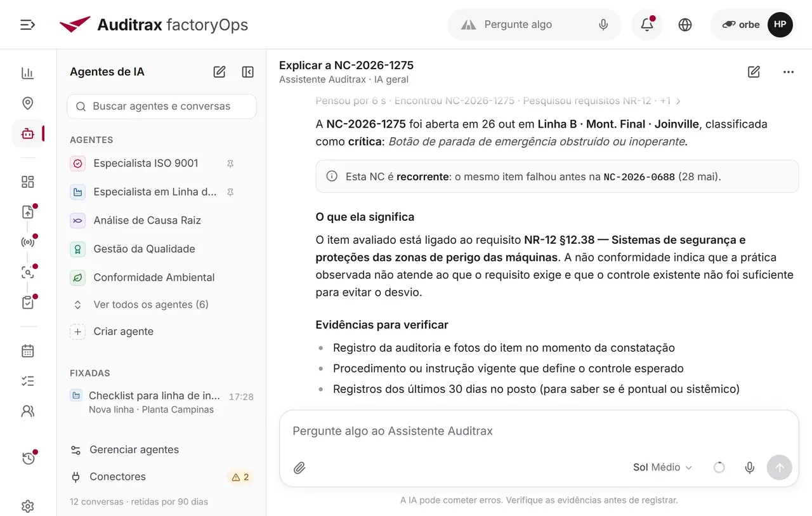Open the conversation more options menu
This screenshot has width=812, height=516.
(x=789, y=72)
